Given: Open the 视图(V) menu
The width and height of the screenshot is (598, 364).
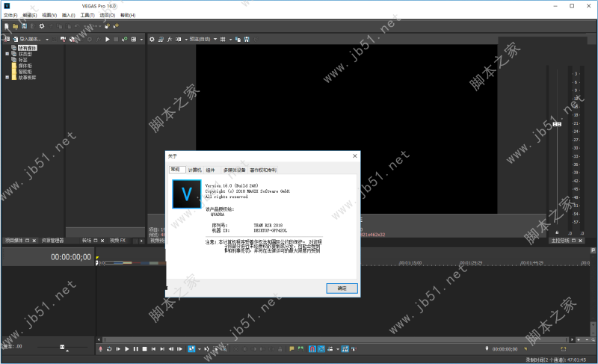Looking at the screenshot, I should point(49,15).
